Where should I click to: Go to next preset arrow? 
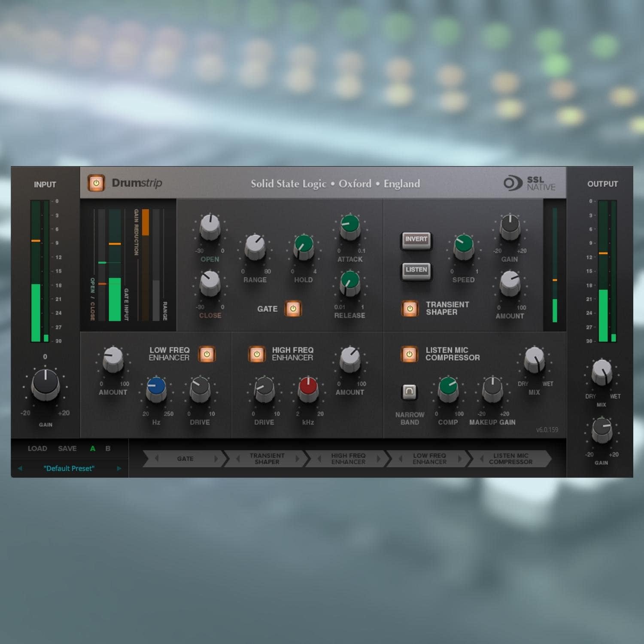pyautogui.click(x=119, y=468)
